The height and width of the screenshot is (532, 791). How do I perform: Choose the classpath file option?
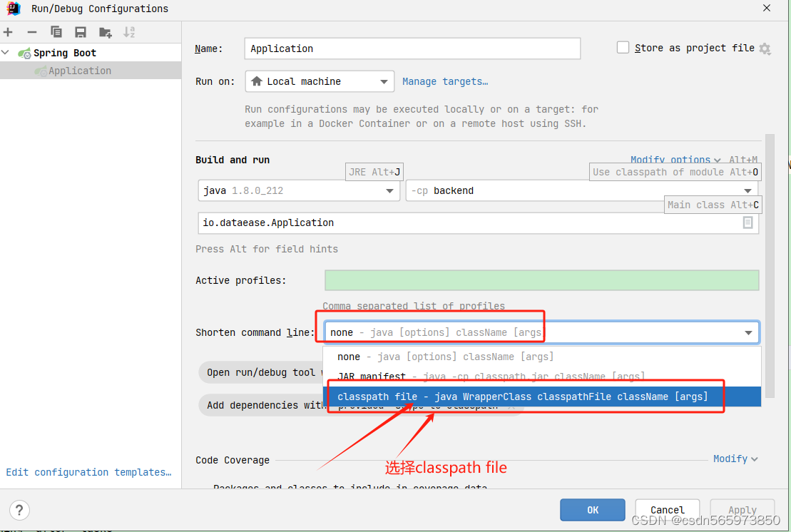[542, 397]
